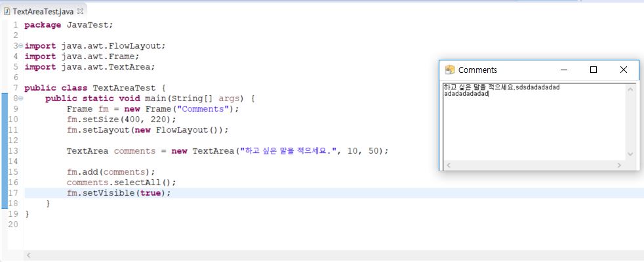Click line number 20 in the gutter
The width and height of the screenshot is (644, 262).
[x=12, y=224]
